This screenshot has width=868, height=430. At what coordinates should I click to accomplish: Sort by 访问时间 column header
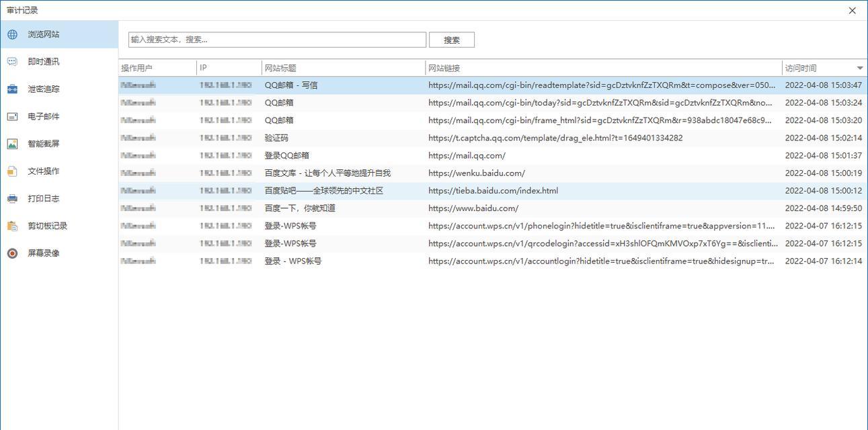(825, 68)
